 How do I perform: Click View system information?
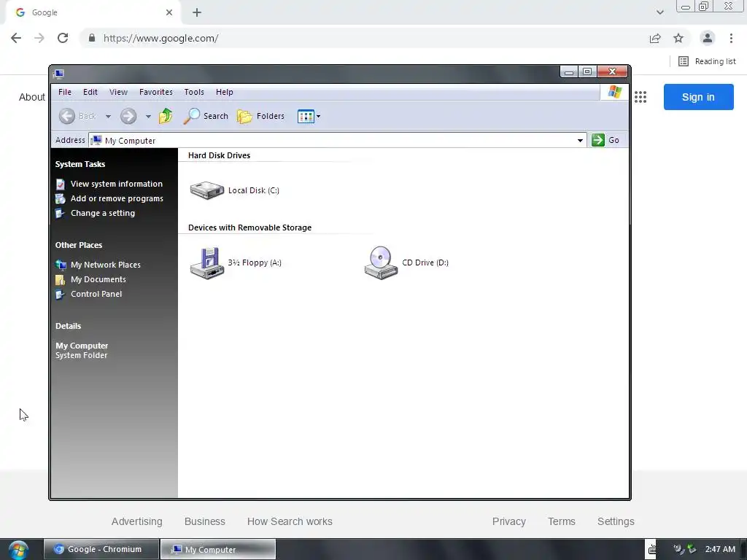pos(116,184)
